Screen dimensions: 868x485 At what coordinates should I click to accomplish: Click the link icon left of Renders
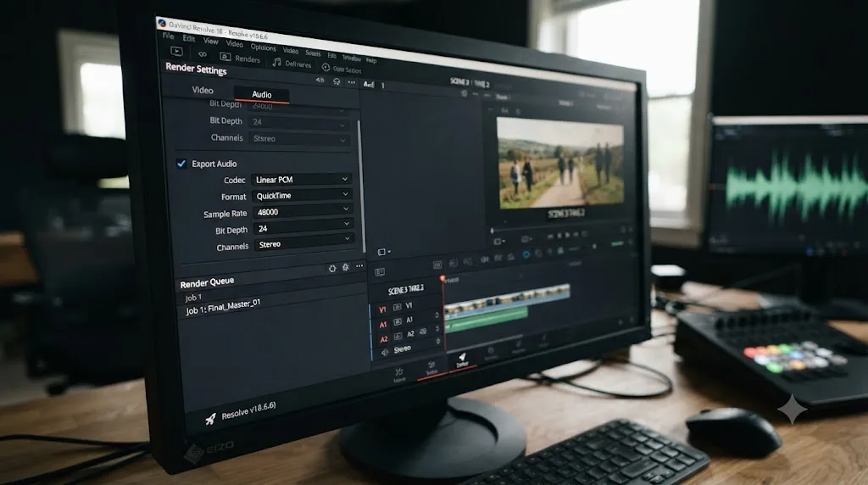pos(203,54)
